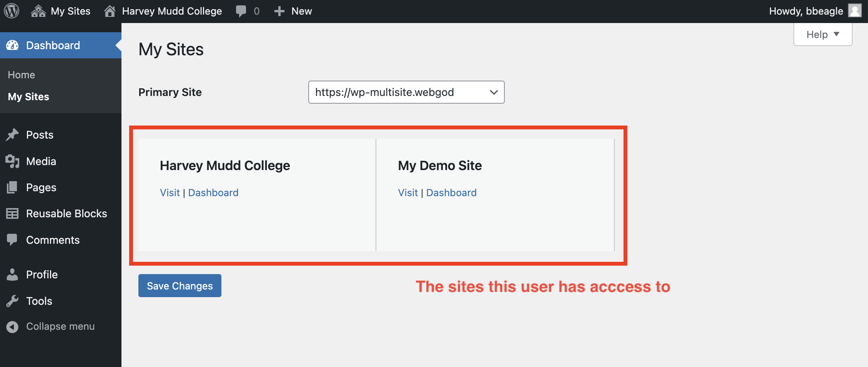Open Media via its sidebar icon

(12, 161)
